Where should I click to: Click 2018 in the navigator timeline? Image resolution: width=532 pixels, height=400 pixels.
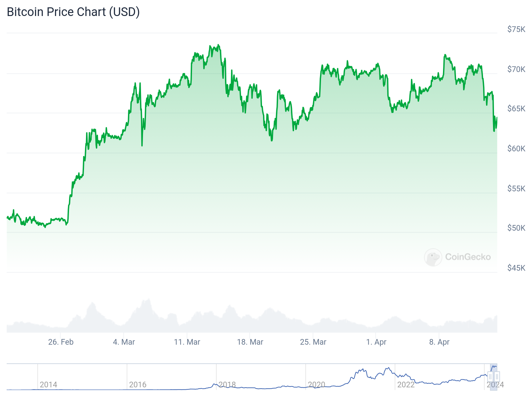[x=227, y=385]
